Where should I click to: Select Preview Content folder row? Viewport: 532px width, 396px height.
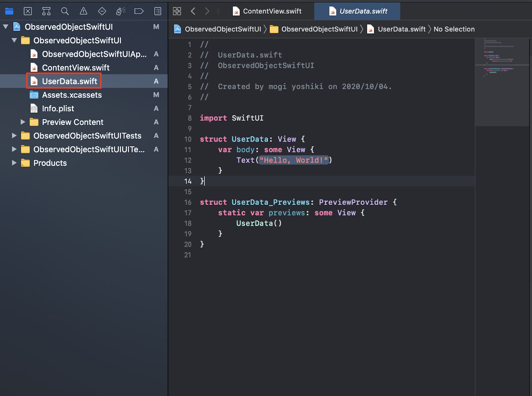tap(84, 122)
